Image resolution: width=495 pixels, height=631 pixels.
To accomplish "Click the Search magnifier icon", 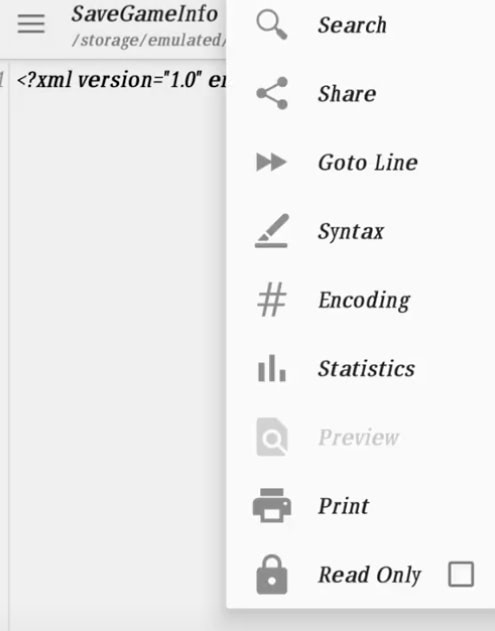I will pos(272,25).
